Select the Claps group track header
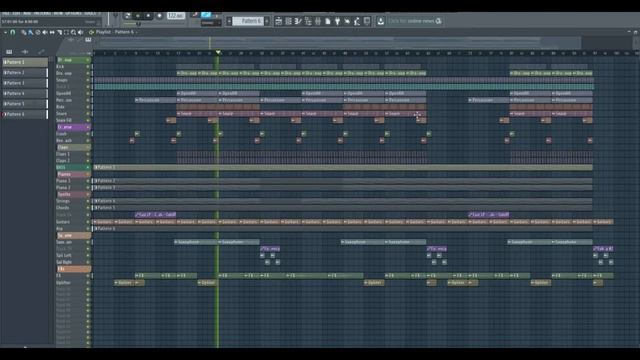The height and width of the screenshot is (360, 640). click(x=73, y=147)
